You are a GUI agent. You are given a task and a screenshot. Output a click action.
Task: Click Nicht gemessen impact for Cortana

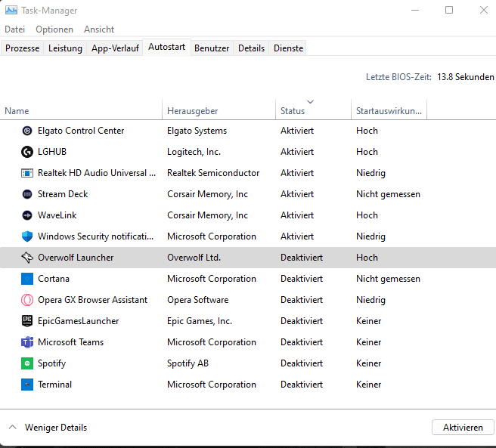(x=388, y=279)
